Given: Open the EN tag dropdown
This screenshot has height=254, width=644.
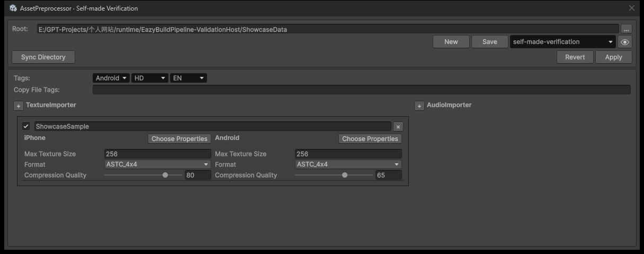Looking at the screenshot, I should coord(189,78).
